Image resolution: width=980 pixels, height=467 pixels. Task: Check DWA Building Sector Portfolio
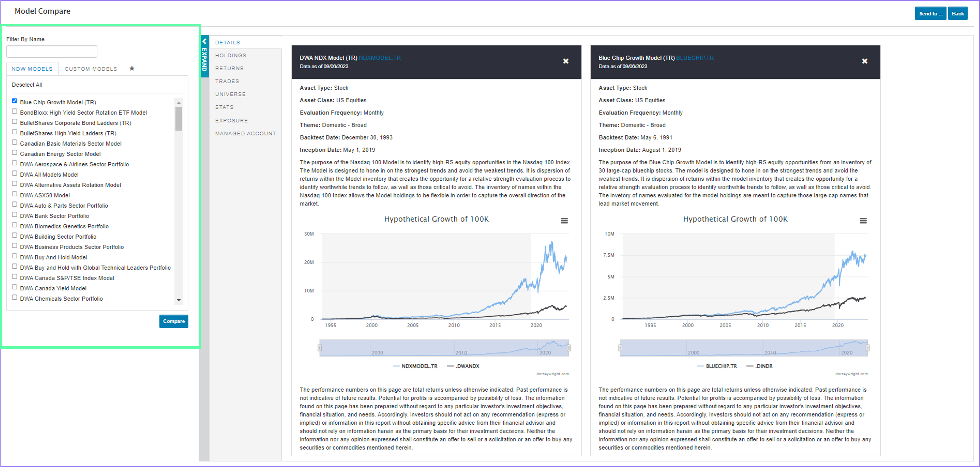[x=14, y=235]
